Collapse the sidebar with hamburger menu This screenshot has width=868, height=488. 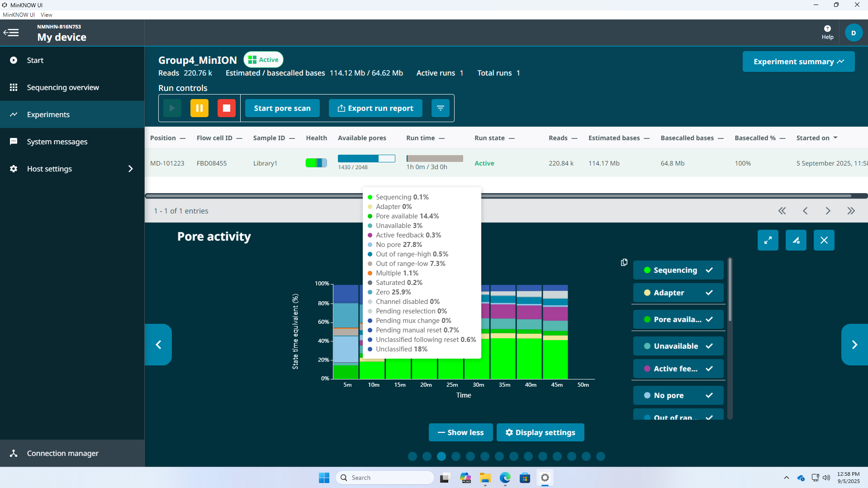11,33
